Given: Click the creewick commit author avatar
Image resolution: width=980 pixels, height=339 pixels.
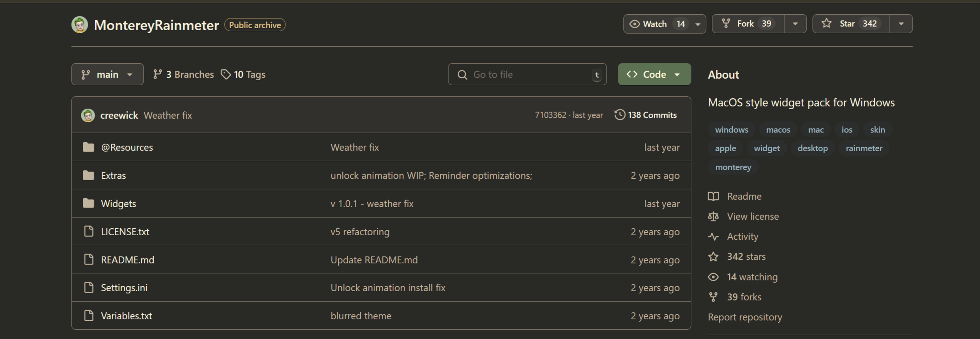Looking at the screenshot, I should pyautogui.click(x=88, y=115).
